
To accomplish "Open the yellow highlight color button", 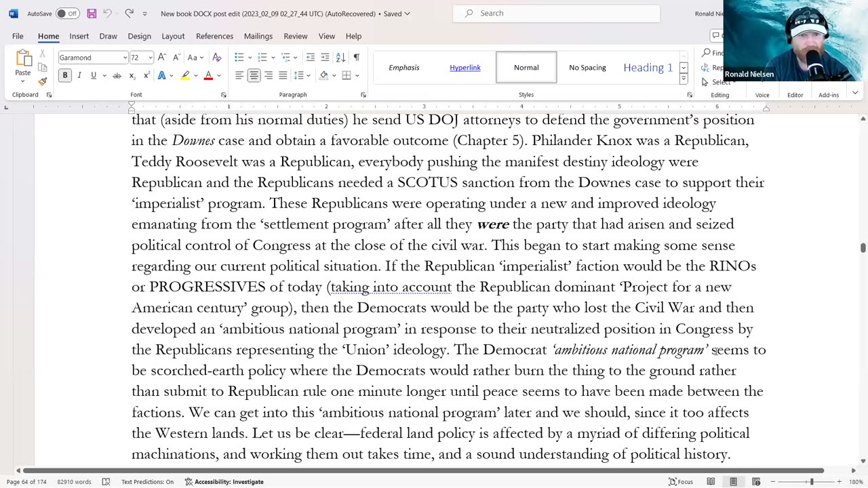I will (x=184, y=75).
